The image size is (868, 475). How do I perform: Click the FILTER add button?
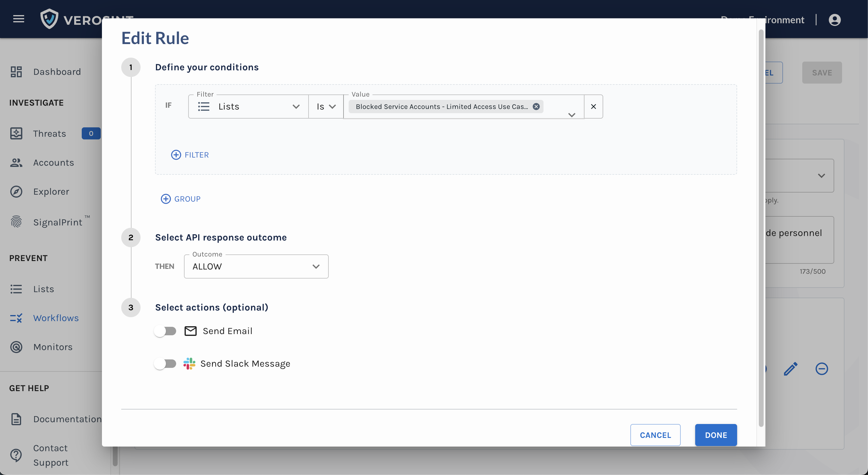190,155
